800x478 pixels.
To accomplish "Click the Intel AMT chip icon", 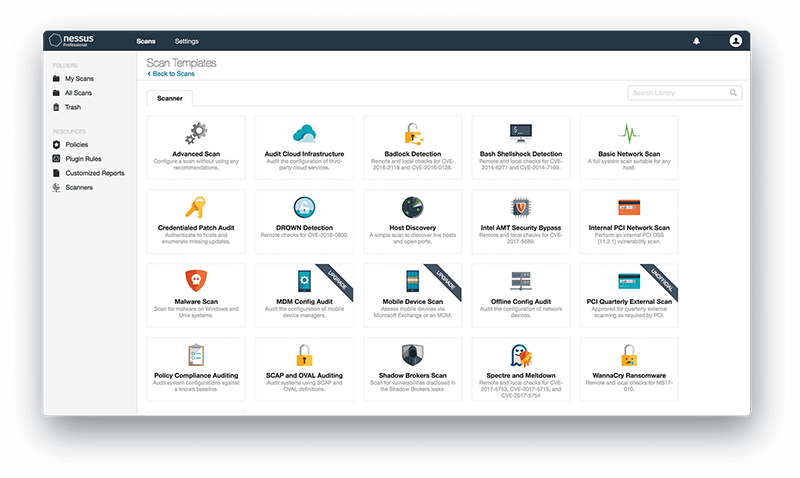I will pyautogui.click(x=521, y=208).
